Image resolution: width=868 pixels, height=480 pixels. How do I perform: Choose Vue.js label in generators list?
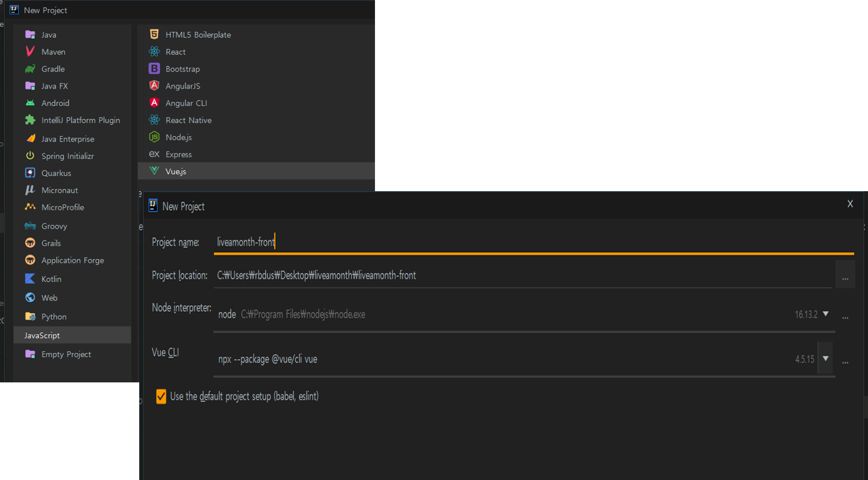176,171
